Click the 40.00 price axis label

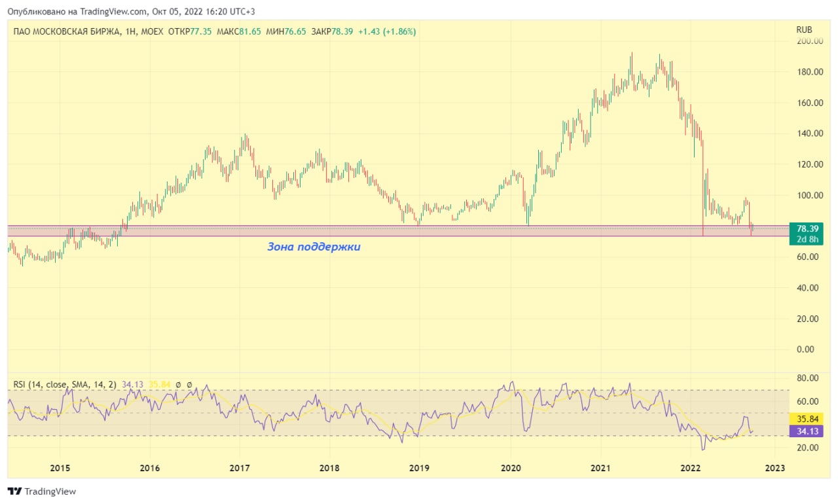point(809,288)
